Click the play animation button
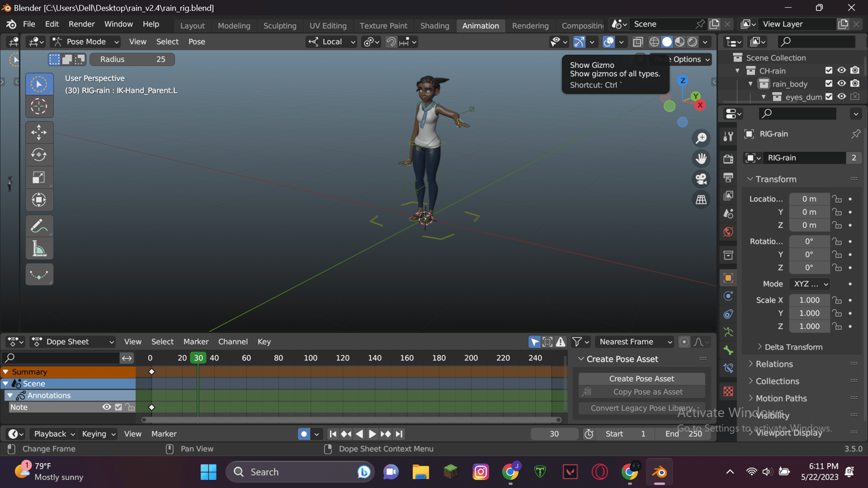 click(372, 434)
